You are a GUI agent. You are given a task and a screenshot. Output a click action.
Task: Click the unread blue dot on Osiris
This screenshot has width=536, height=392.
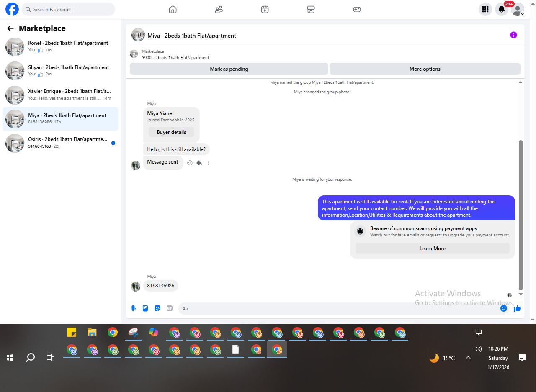[113, 143]
